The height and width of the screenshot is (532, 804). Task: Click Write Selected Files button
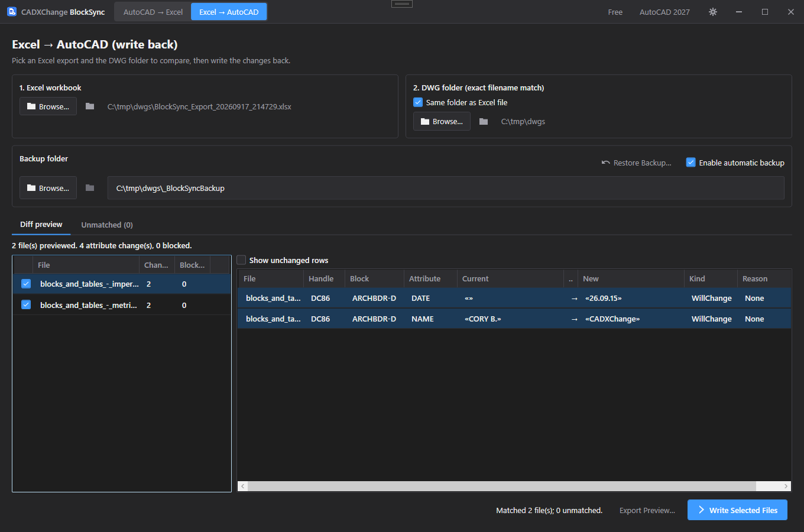tap(737, 510)
